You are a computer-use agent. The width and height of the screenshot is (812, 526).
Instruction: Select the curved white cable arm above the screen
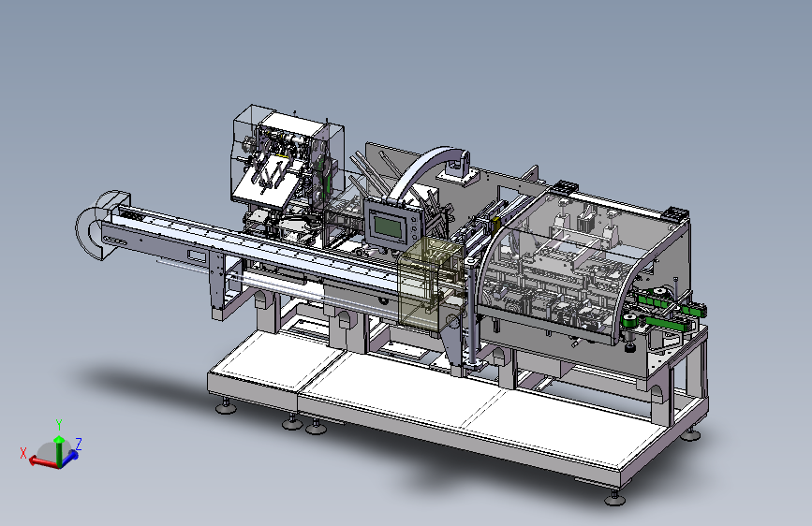(x=424, y=171)
